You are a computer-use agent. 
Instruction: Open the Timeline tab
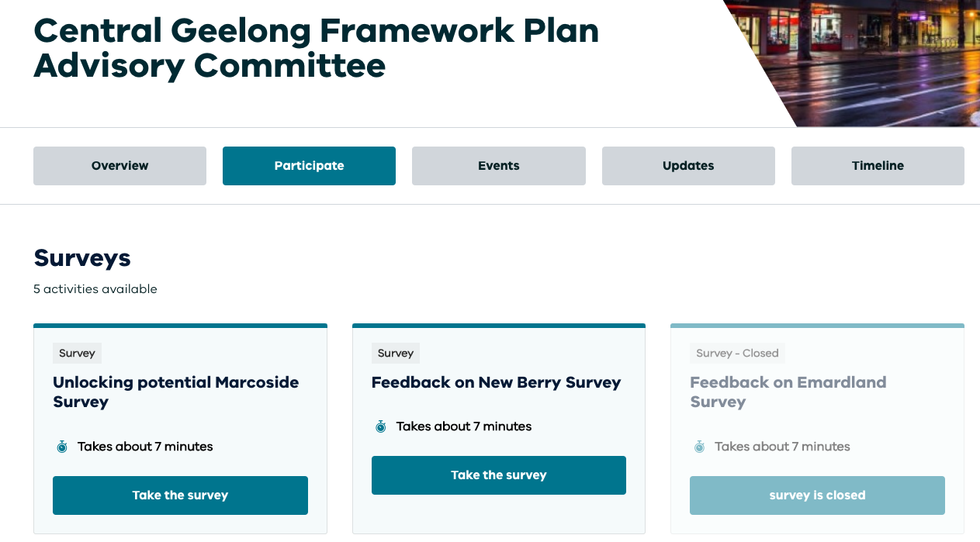click(x=878, y=166)
